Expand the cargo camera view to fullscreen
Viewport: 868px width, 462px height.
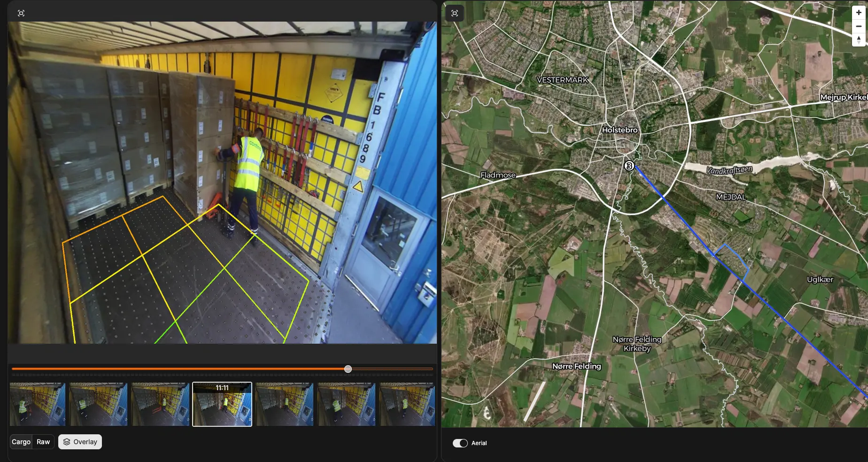tap(21, 13)
